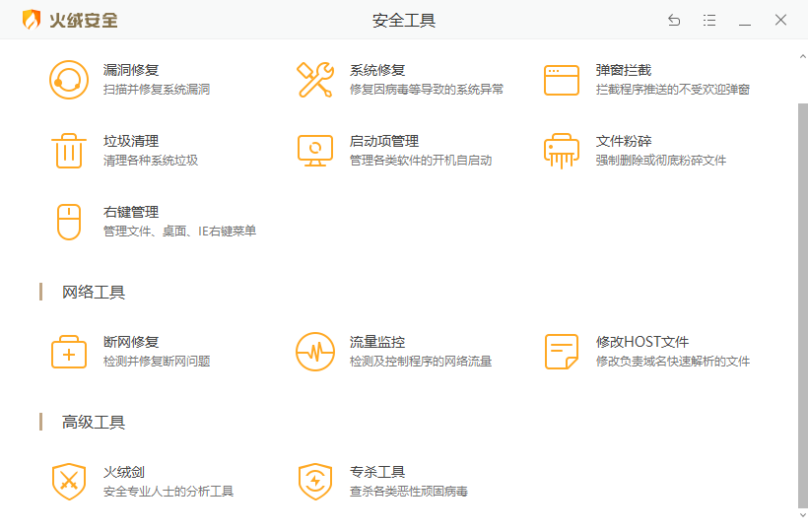
Task: Click description 管理文件、桌面、IE右键菜单
Action: [x=180, y=232]
